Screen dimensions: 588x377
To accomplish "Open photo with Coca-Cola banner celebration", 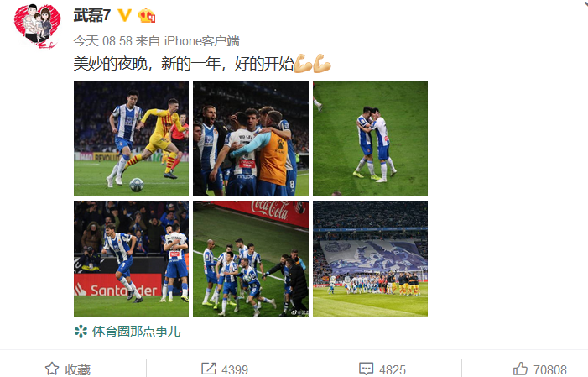I will [251, 259].
